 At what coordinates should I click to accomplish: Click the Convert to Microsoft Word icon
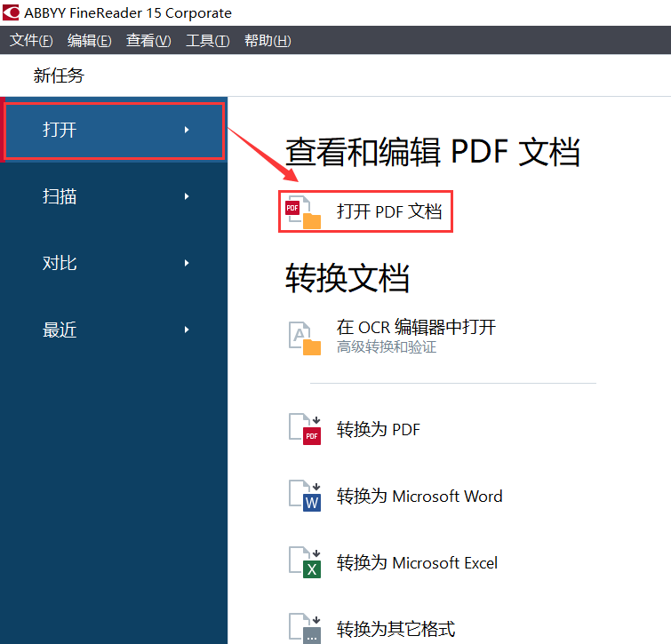[305, 496]
